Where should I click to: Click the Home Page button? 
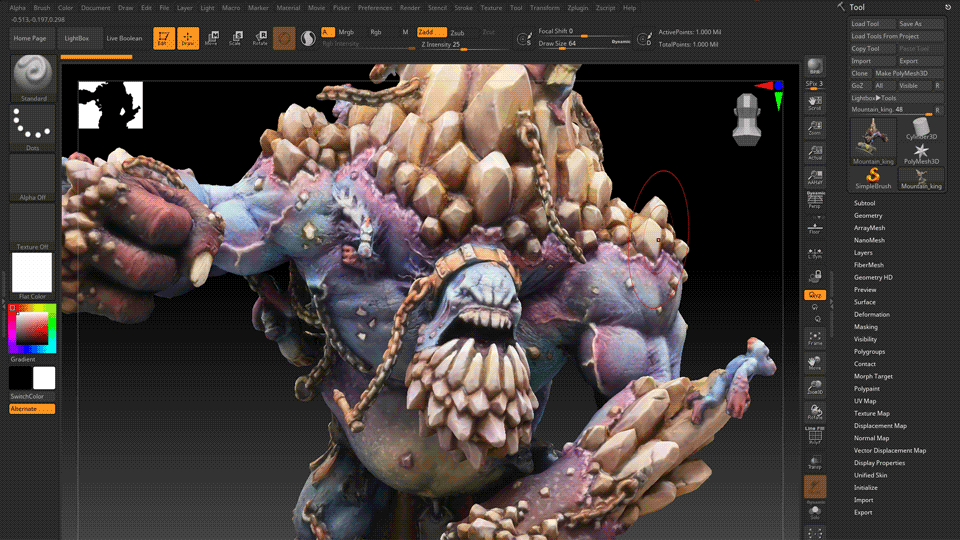coord(30,38)
